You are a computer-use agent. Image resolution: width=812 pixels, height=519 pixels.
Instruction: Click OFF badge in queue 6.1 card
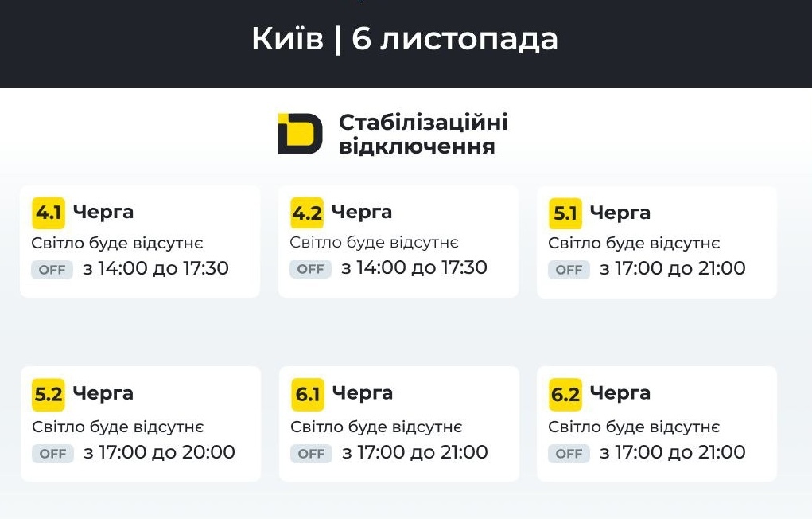click(311, 454)
